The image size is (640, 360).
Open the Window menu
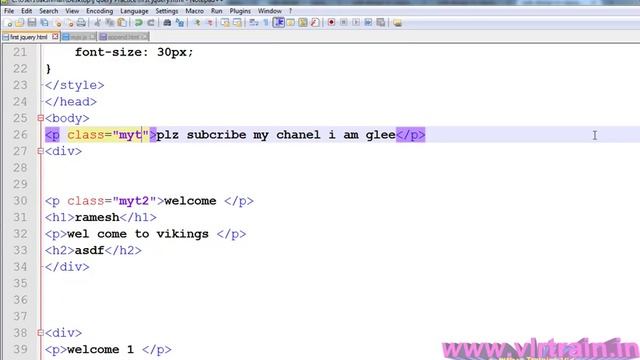point(269,11)
